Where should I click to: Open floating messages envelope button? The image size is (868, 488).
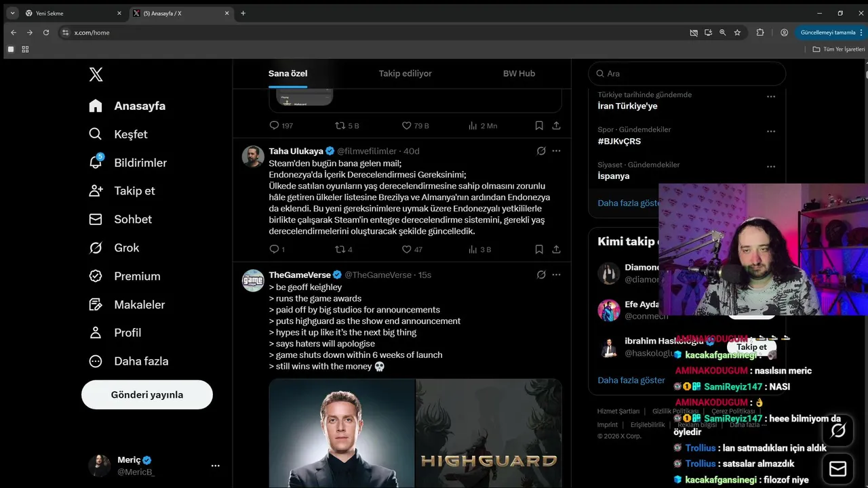(x=838, y=469)
